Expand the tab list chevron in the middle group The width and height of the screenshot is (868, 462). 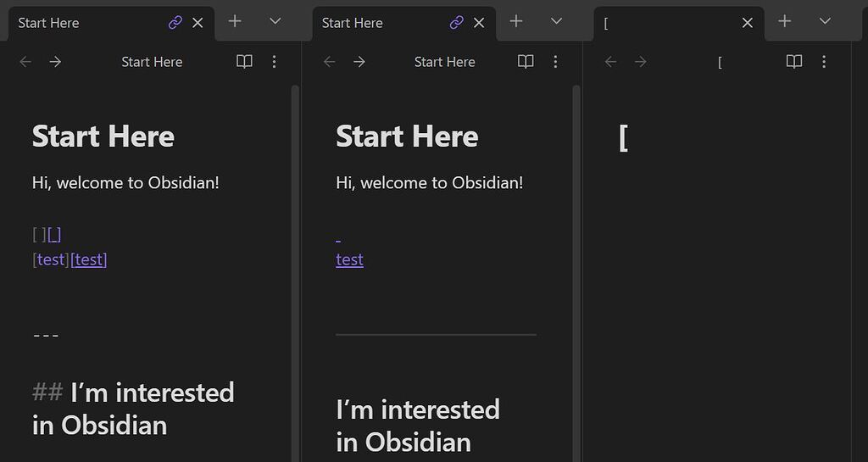tap(556, 22)
